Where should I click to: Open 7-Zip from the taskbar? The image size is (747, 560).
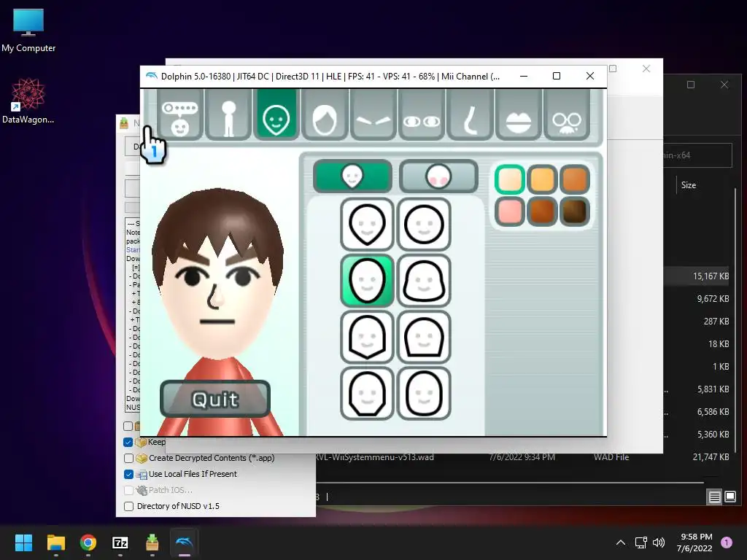tap(120, 542)
